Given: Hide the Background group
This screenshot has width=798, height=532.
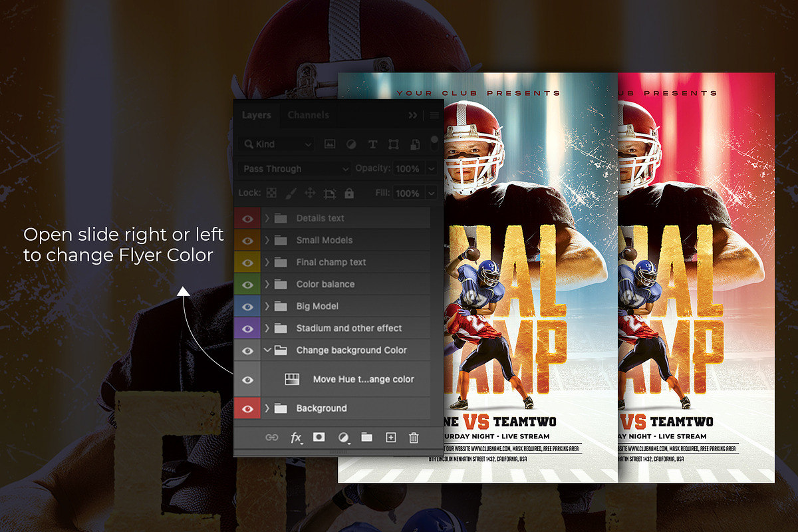Looking at the screenshot, I should pyautogui.click(x=247, y=408).
